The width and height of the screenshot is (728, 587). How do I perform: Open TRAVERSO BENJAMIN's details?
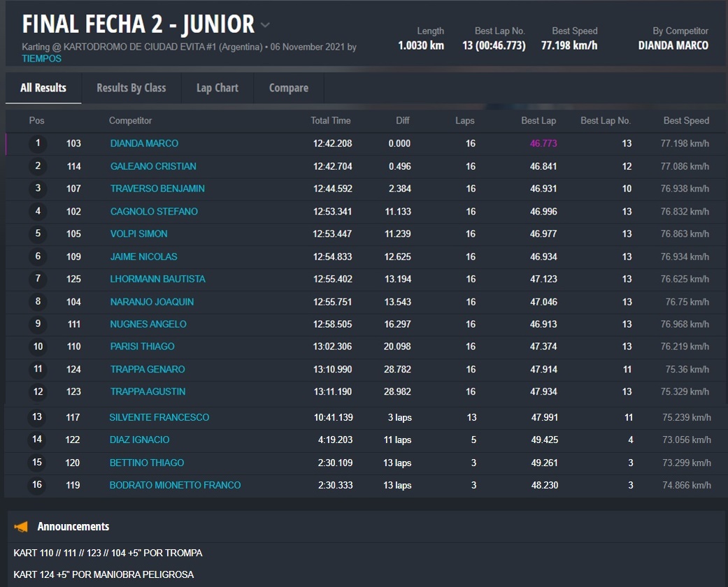[x=157, y=189]
